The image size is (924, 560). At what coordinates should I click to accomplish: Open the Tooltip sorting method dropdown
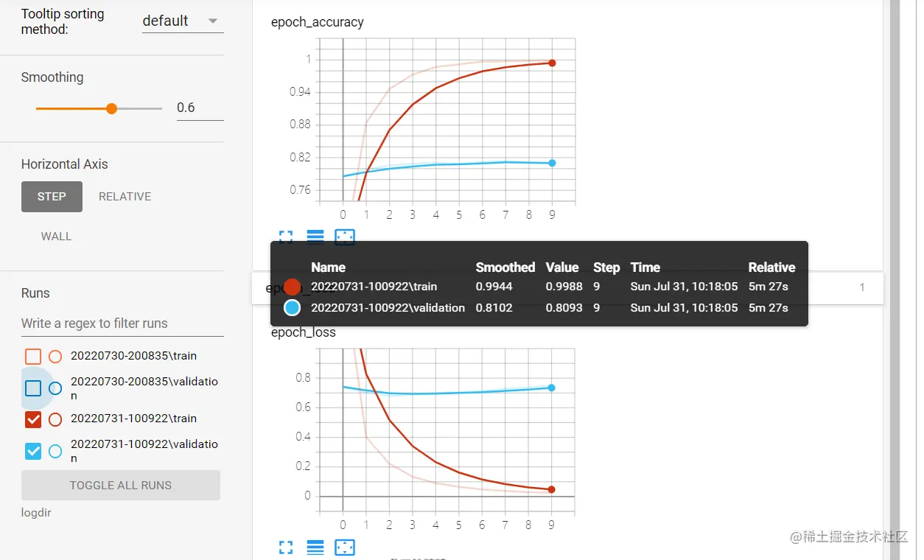click(x=183, y=21)
